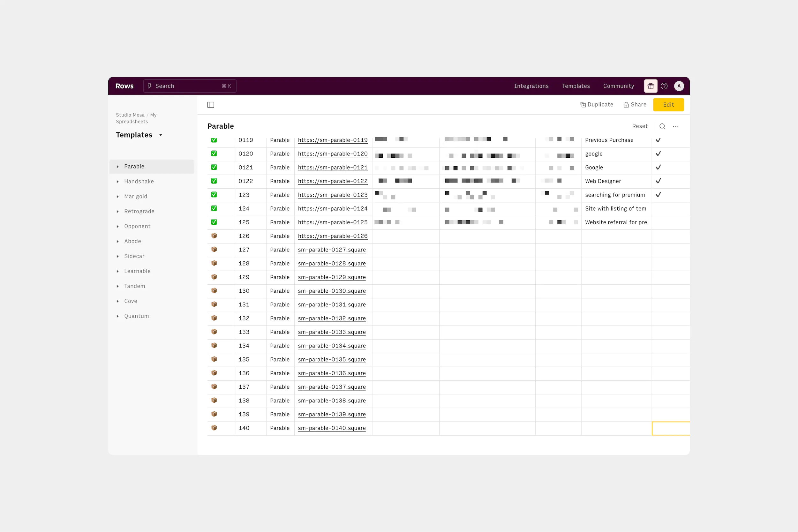Viewport: 798px width, 532px height.
Task: Click the Duplicate button
Action: pos(597,105)
